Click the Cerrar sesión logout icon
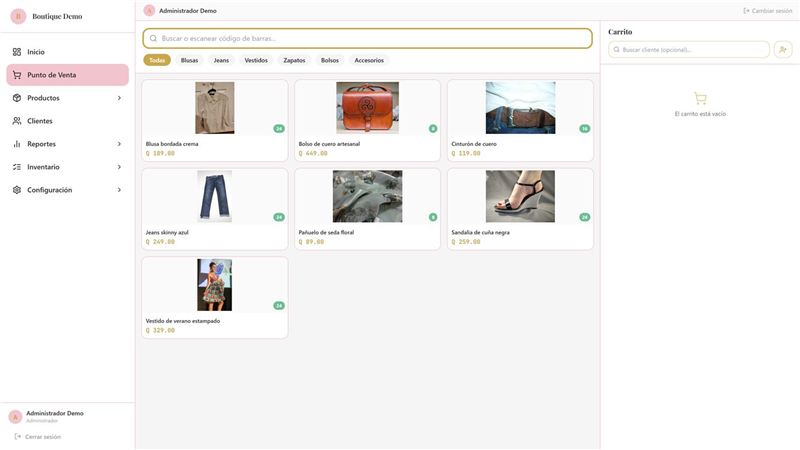The height and width of the screenshot is (450, 800). click(x=18, y=437)
